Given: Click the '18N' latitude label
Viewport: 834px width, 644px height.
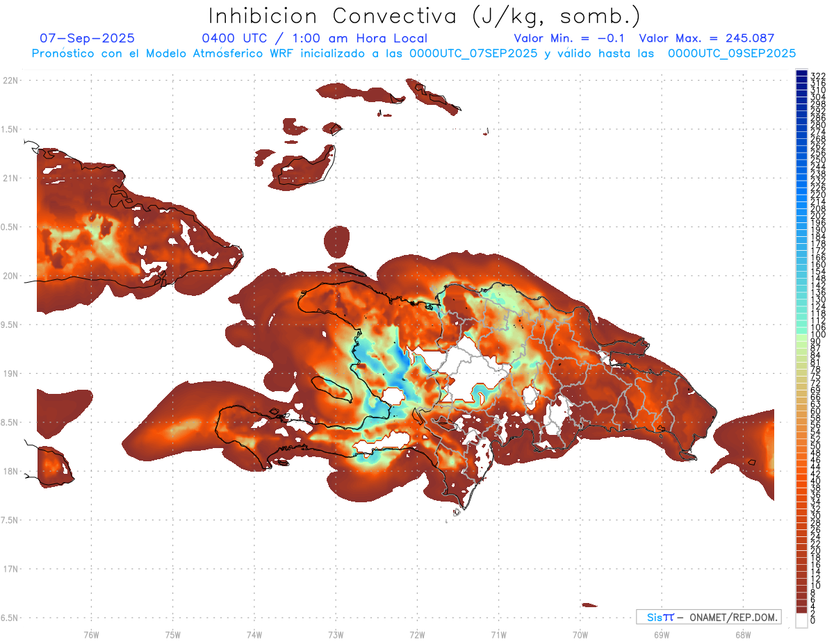Looking at the screenshot, I should pos(10,471).
